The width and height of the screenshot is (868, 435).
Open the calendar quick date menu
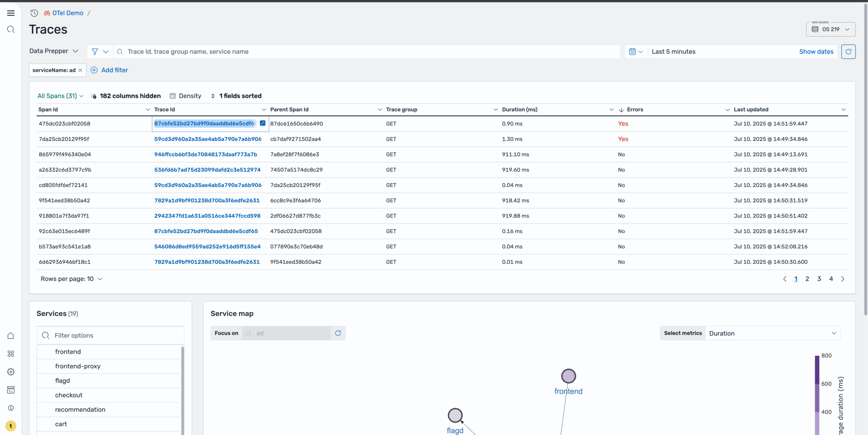click(x=636, y=51)
